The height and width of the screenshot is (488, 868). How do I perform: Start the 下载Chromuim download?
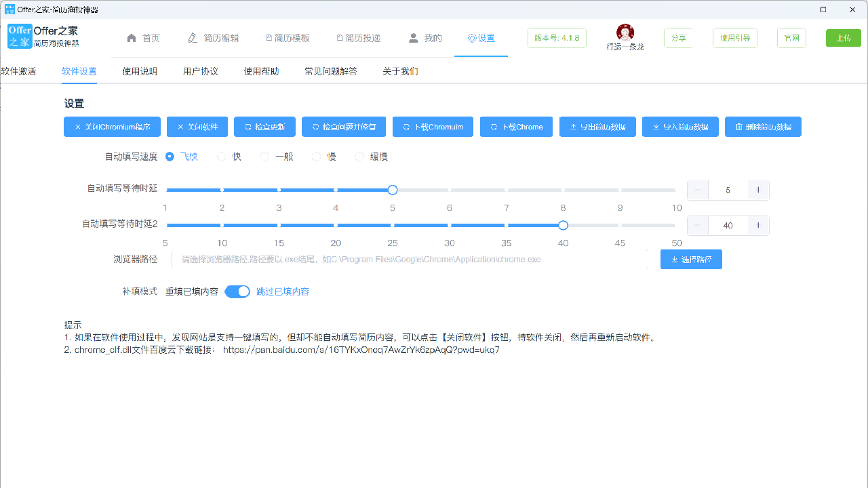pyautogui.click(x=433, y=127)
